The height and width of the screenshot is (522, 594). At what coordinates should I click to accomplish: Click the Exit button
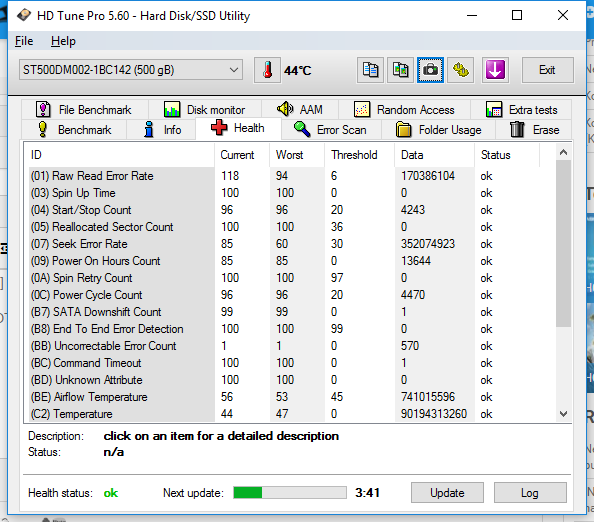[x=547, y=70]
